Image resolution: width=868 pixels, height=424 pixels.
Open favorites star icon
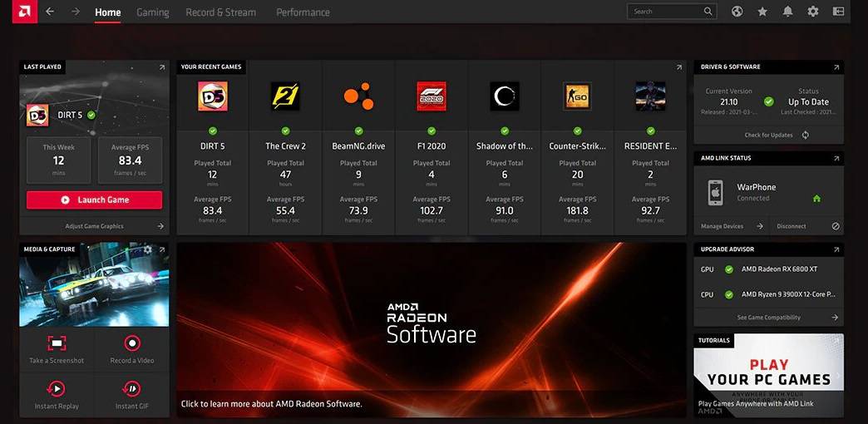point(762,12)
